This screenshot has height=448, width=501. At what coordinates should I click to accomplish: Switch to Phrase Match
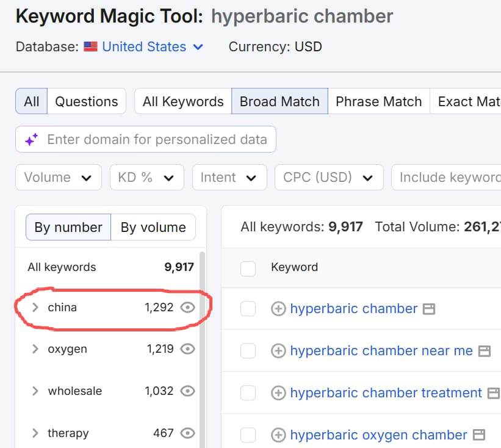378,101
